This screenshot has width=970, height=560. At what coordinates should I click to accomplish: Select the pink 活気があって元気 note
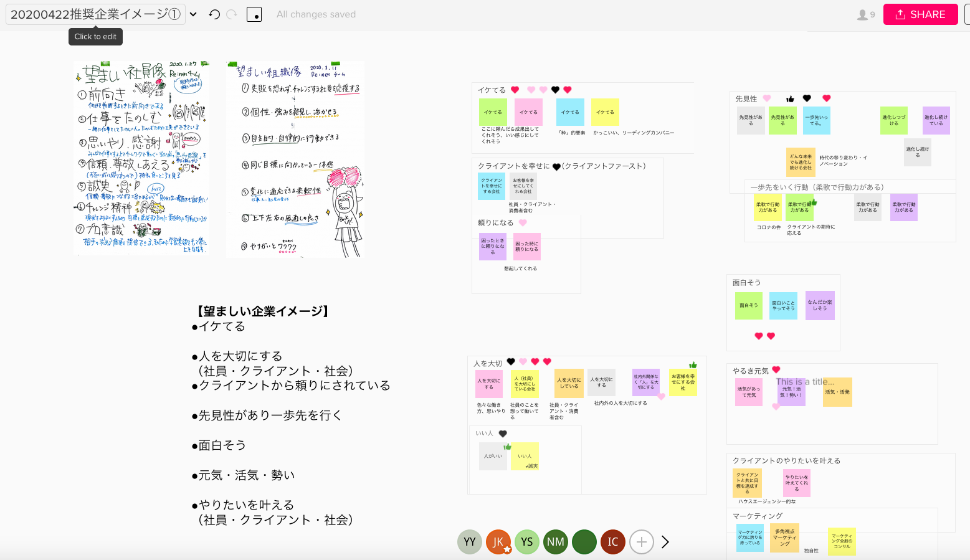tap(749, 392)
